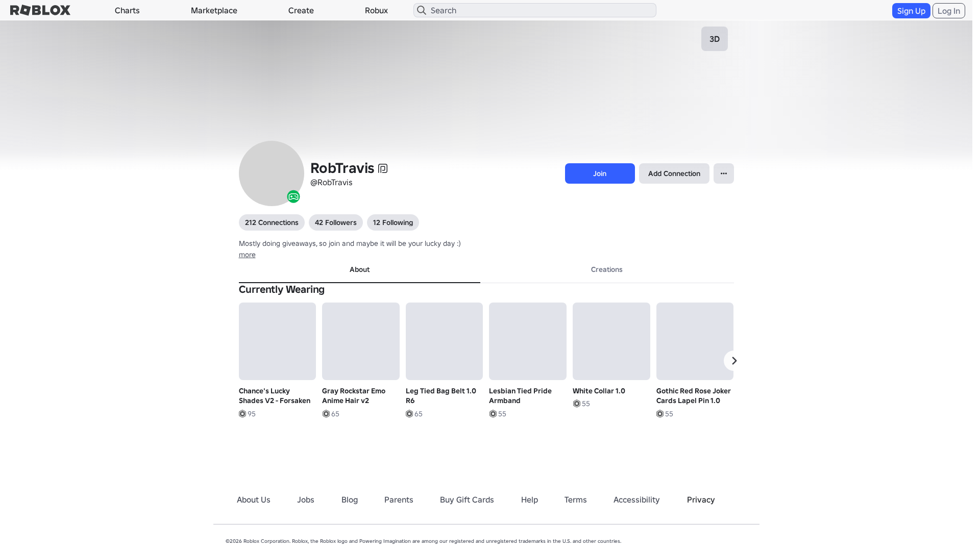Open the Terms footer link
The image size is (980, 551).
(x=576, y=500)
